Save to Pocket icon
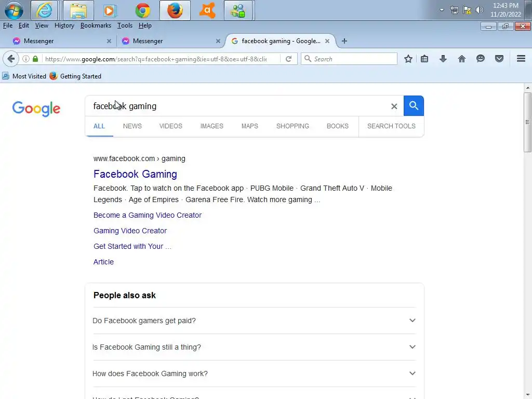The height and width of the screenshot is (399, 532). [499, 59]
